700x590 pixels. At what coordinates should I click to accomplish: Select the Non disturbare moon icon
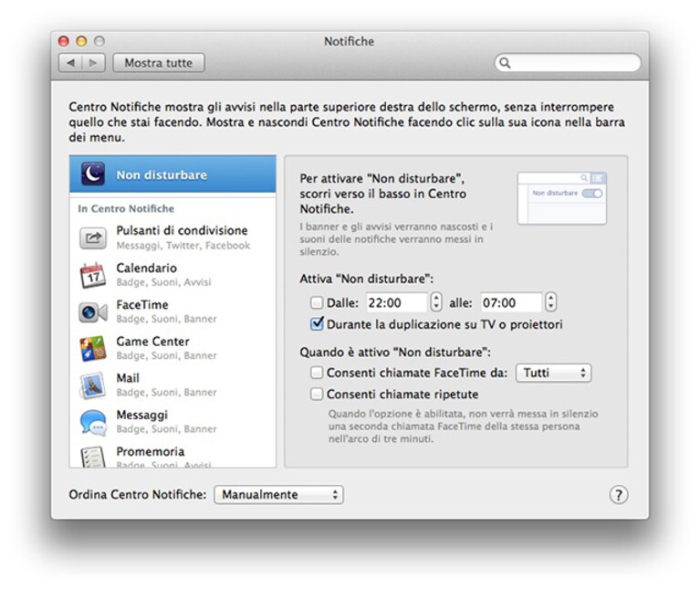pyautogui.click(x=93, y=174)
